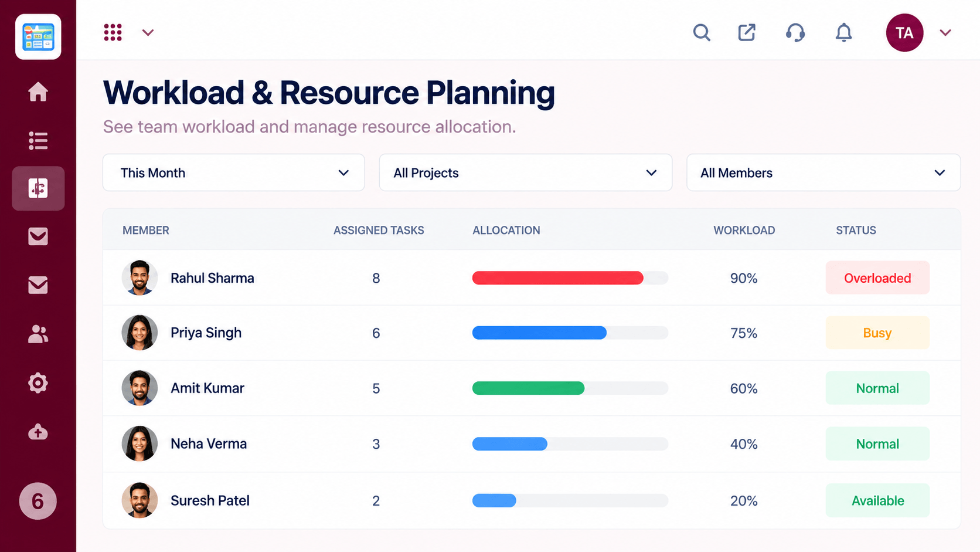Open settings gear in the sidebar
Screen dimensions: 980x552
pyautogui.click(x=38, y=383)
